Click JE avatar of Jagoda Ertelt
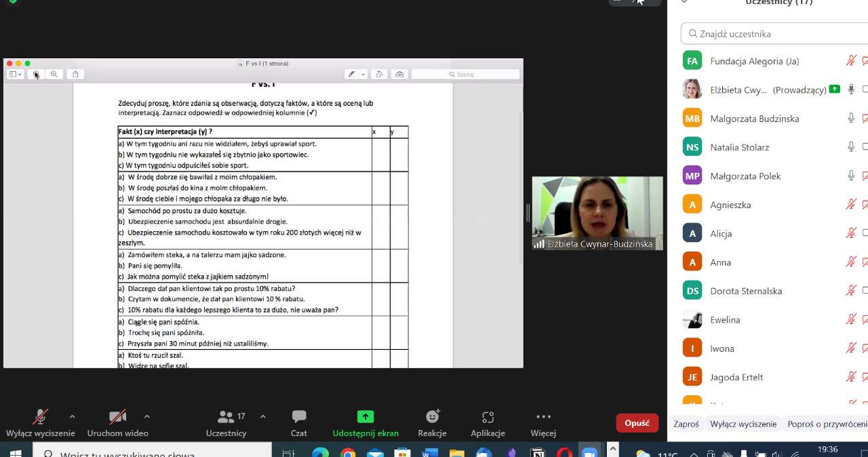 692,377
